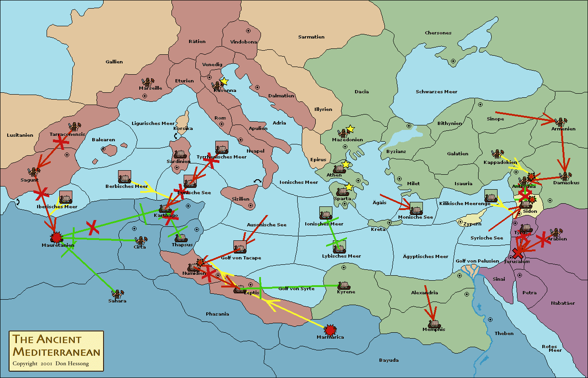This screenshot has width=588, height=378.
Task: Click the supply center dot in Balearen
Action: coord(103,148)
